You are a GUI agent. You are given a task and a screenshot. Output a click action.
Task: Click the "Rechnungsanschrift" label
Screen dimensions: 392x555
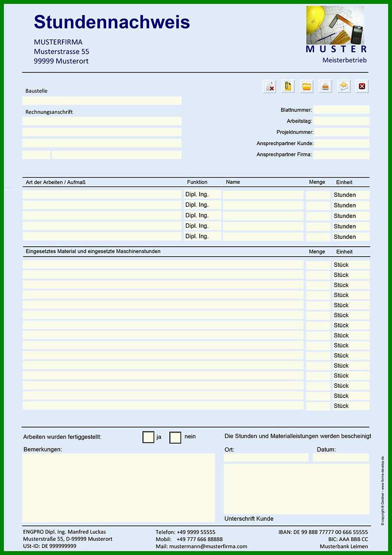(x=49, y=112)
